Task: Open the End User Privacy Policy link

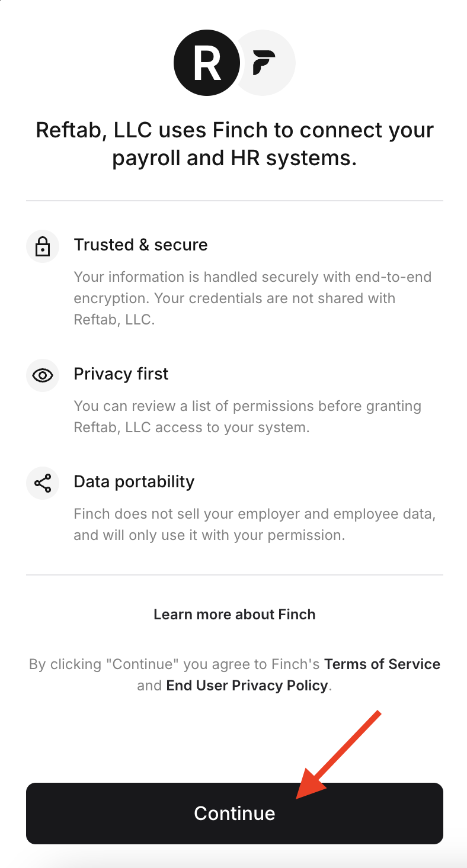Action: (247, 685)
